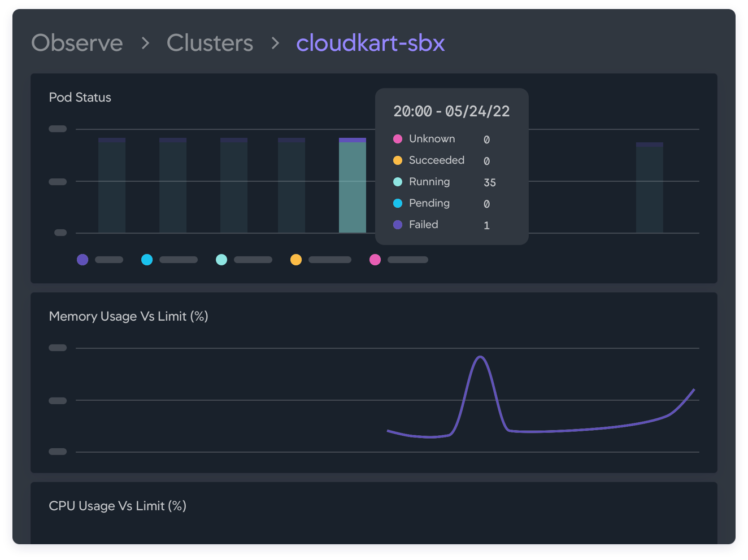Image resolution: width=748 pixels, height=560 pixels.
Task: Navigate to the Clusters breadcrumb
Action: [210, 43]
